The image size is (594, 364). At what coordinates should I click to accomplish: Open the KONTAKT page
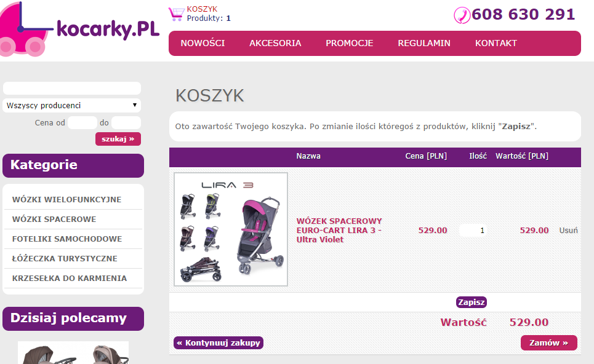pos(496,43)
